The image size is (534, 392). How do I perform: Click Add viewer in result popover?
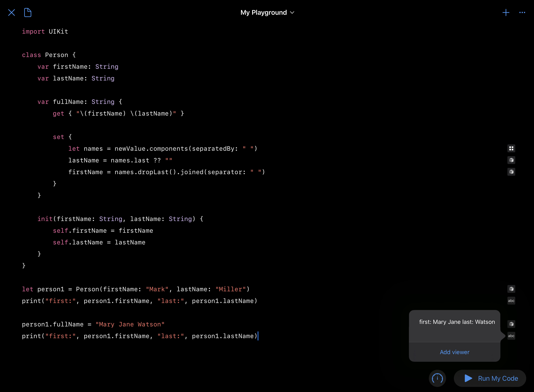pyautogui.click(x=454, y=352)
